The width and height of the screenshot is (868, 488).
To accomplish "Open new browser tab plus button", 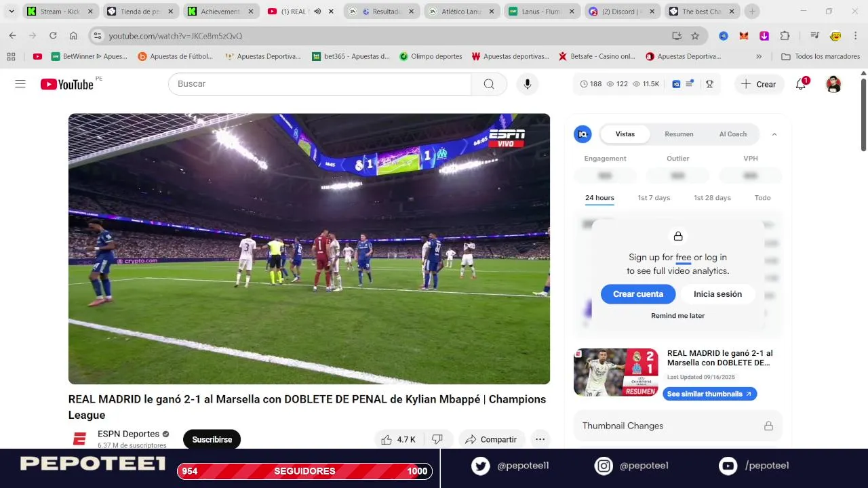I will pyautogui.click(x=752, y=12).
